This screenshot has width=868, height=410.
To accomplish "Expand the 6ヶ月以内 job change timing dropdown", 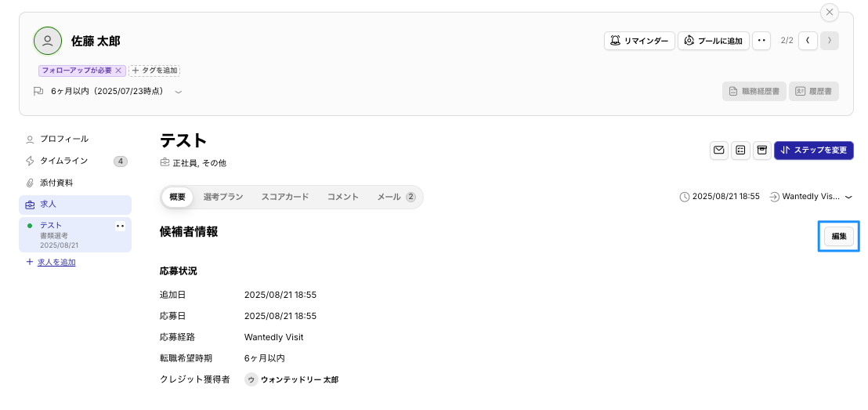I will tap(179, 92).
